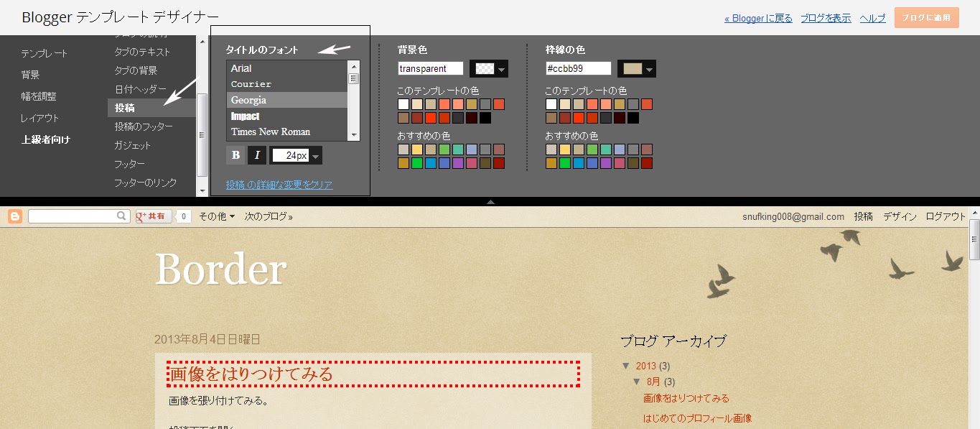The width and height of the screenshot is (980, 429).
Task: Select Georgia in the font list
Action: pos(287,100)
